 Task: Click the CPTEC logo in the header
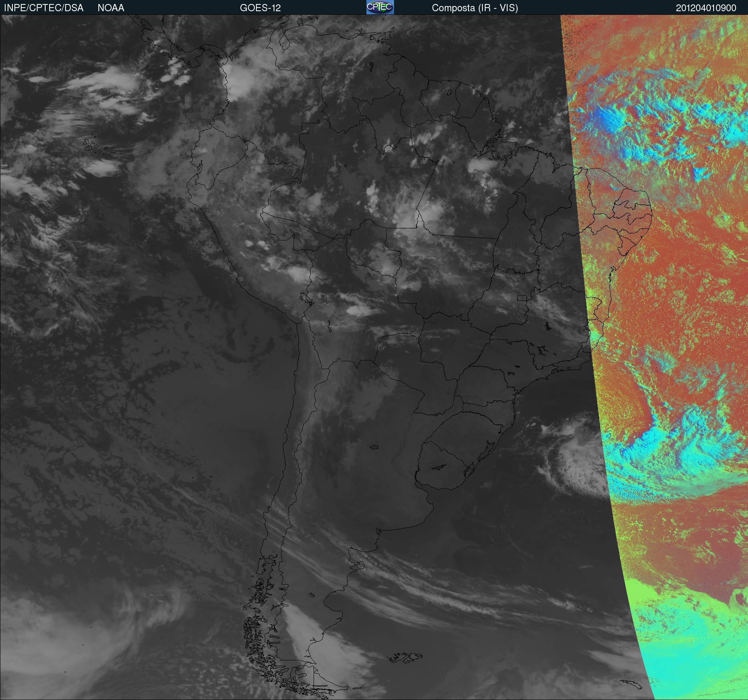click(380, 7)
